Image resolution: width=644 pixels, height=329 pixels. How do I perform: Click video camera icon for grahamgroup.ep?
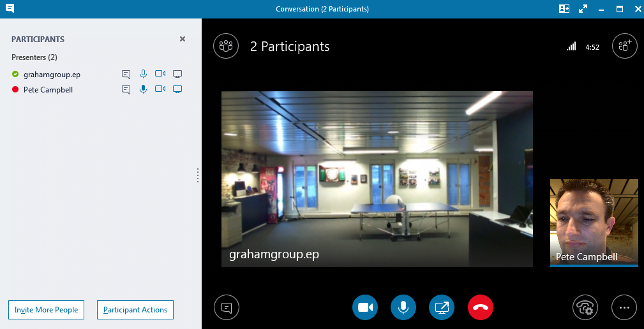(x=160, y=74)
